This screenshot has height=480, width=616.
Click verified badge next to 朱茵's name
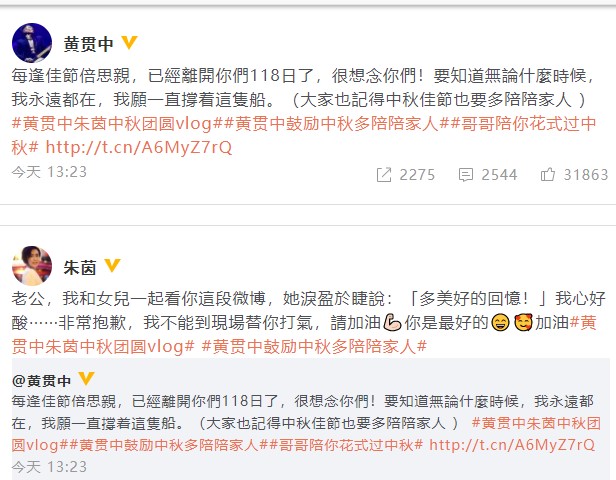tap(112, 265)
